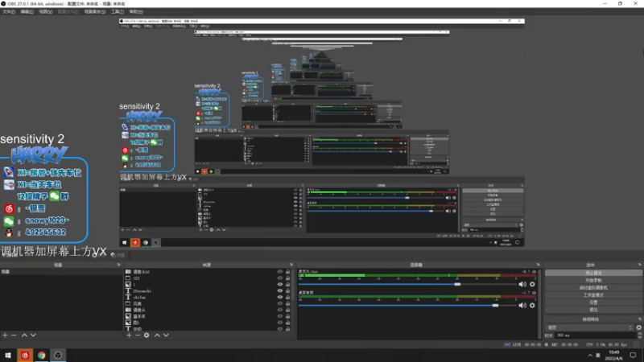Enable 工作室模式 studio mode button
The image size is (644, 362).
click(x=593, y=295)
